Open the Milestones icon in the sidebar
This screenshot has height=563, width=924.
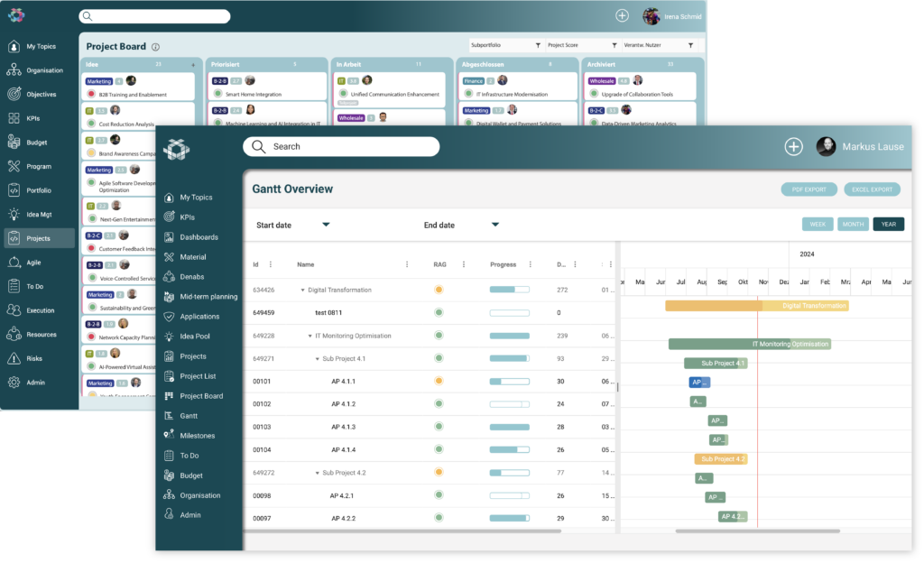pyautogui.click(x=169, y=436)
